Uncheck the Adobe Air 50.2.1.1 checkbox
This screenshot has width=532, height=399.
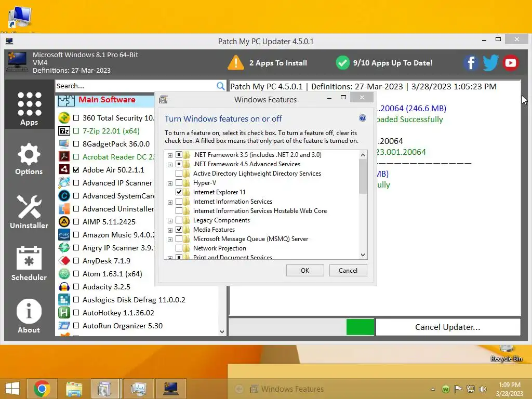76,170
